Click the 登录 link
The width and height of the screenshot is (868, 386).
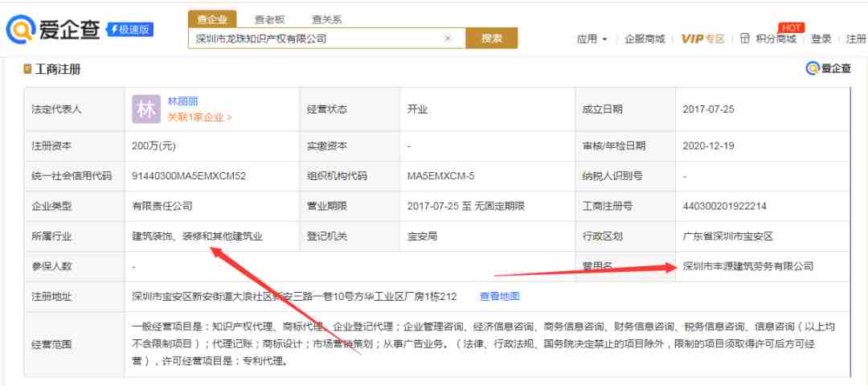(821, 39)
